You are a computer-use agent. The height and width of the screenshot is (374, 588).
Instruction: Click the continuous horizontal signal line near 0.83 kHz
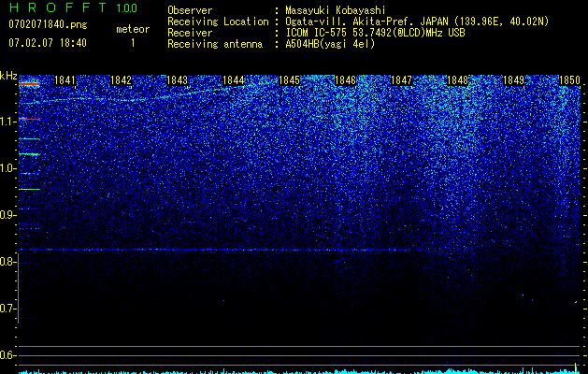tap(222, 250)
